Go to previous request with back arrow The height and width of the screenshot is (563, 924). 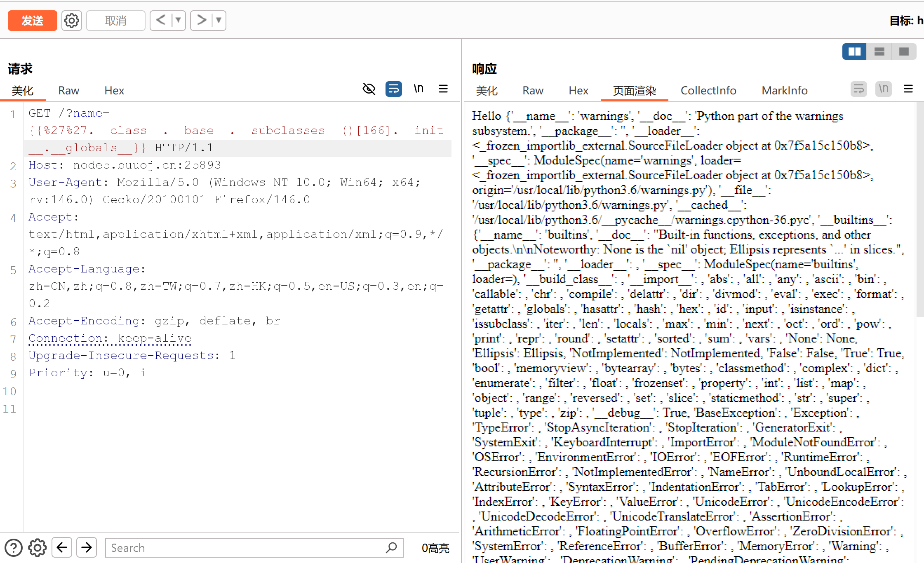pos(161,20)
